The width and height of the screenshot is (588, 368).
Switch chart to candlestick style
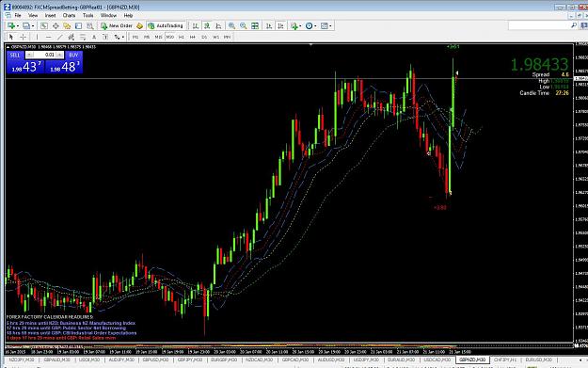coord(207,26)
